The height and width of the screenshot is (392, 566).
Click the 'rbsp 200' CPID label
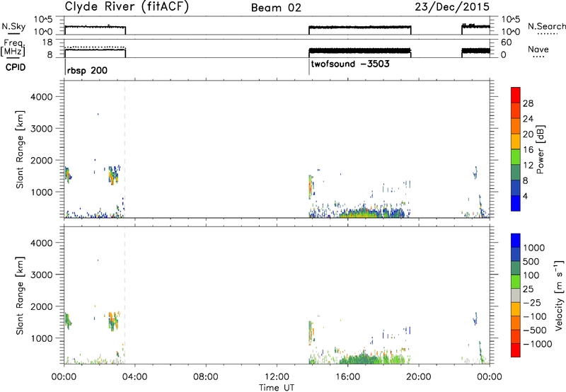point(87,70)
